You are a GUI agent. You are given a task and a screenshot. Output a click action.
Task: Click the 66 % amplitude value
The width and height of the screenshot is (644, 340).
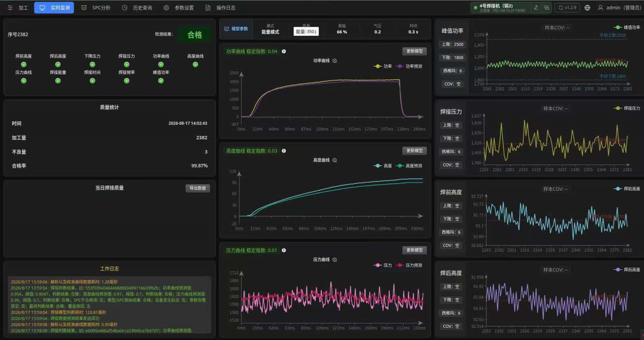[342, 32]
